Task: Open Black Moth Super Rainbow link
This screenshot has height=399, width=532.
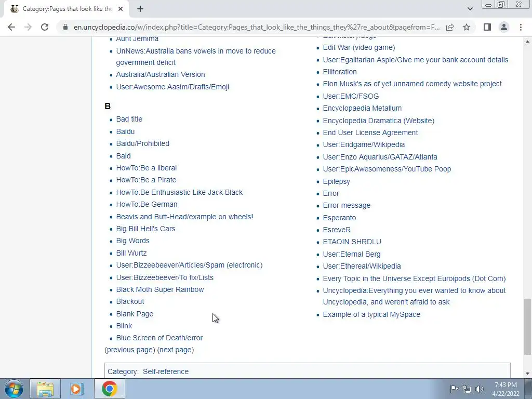Action: pos(160,289)
